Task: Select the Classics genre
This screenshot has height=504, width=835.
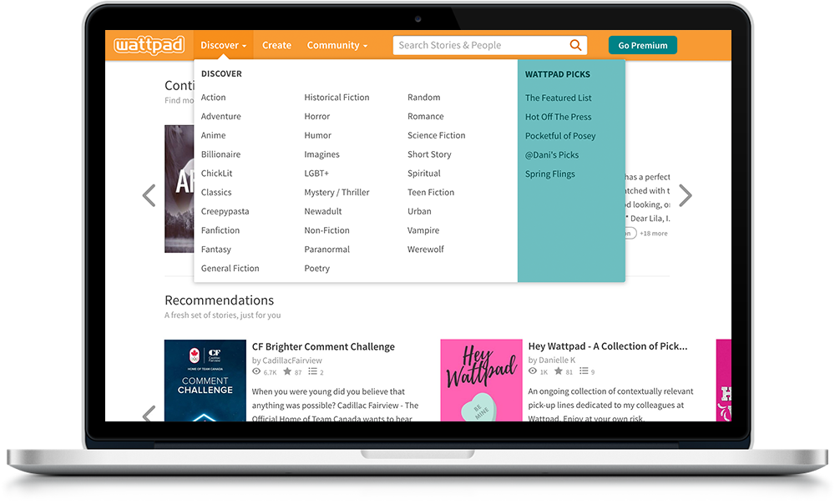Action: click(216, 192)
